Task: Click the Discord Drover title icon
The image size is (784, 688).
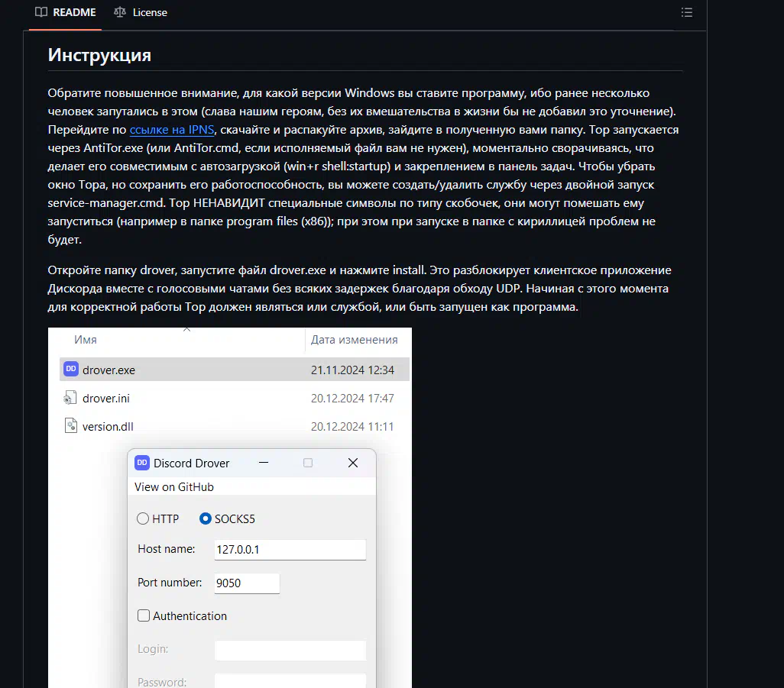Action: [142, 463]
